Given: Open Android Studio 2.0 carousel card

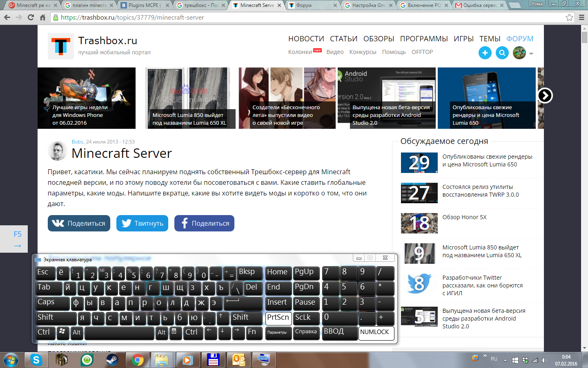Looking at the screenshot, I should click(x=387, y=98).
